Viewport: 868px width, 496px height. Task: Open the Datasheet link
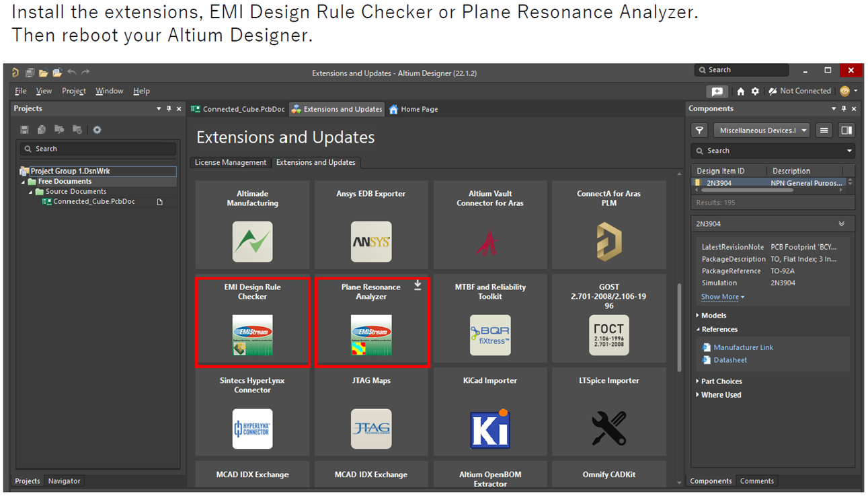pos(730,361)
